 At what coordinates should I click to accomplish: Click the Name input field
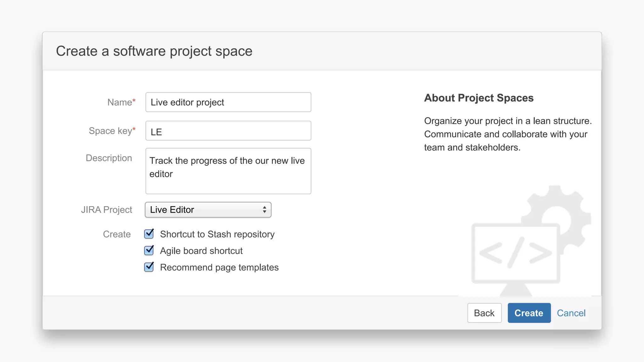[228, 102]
